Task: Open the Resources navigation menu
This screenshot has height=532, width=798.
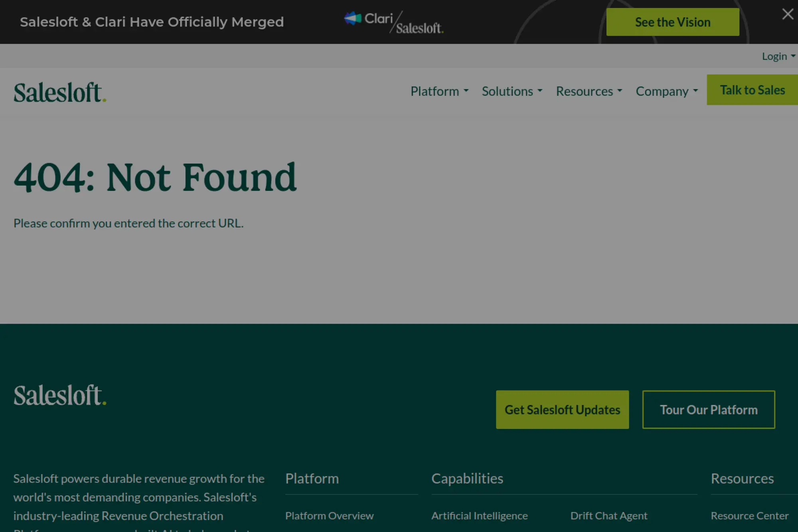Action: pos(589,91)
